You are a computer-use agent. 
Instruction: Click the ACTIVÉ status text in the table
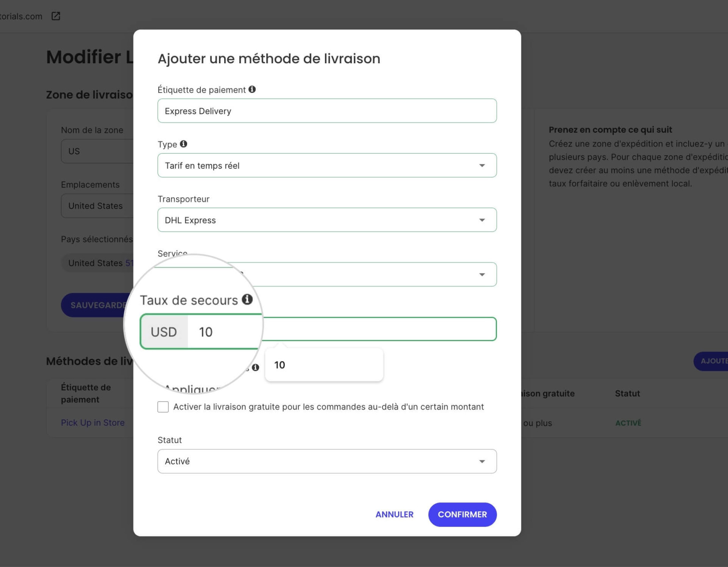[628, 423]
